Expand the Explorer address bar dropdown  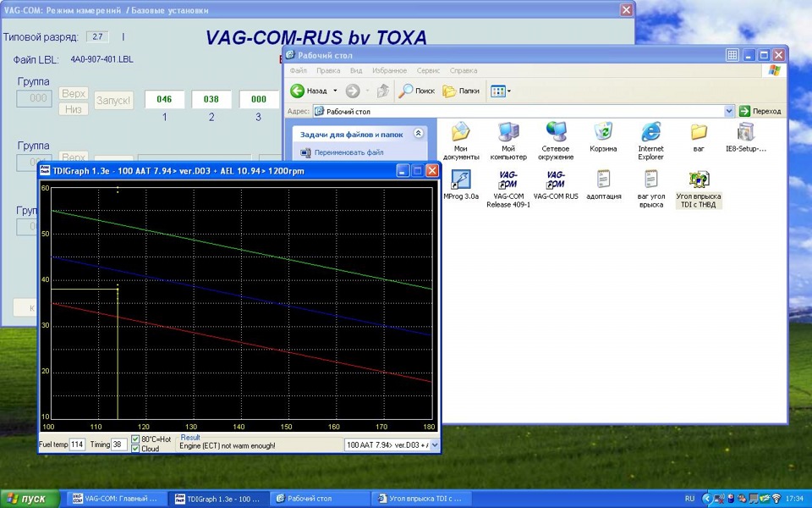729,111
